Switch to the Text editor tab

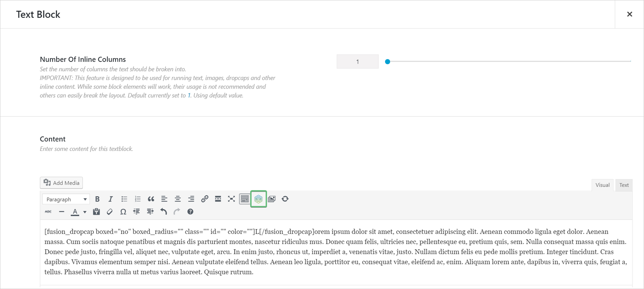(x=624, y=185)
